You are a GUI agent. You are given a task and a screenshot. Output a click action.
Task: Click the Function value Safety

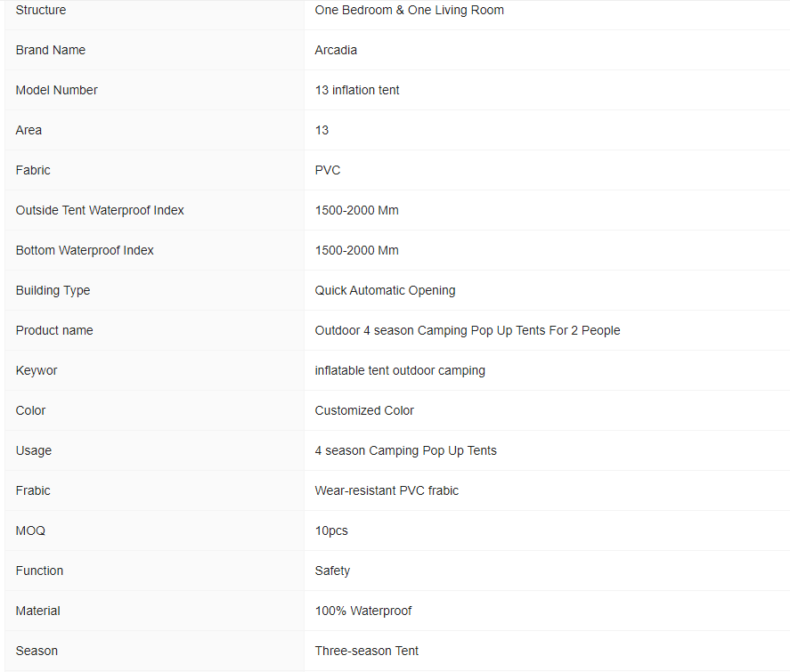pos(332,571)
